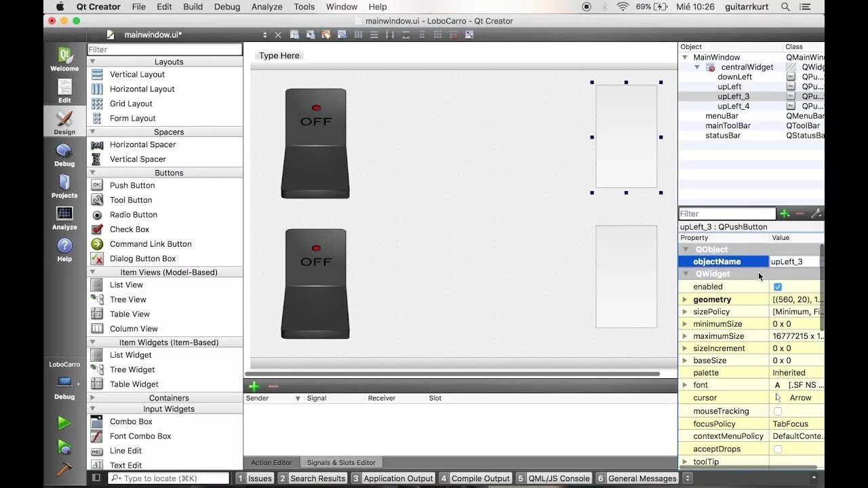Open the Welcome mode

[x=64, y=59]
